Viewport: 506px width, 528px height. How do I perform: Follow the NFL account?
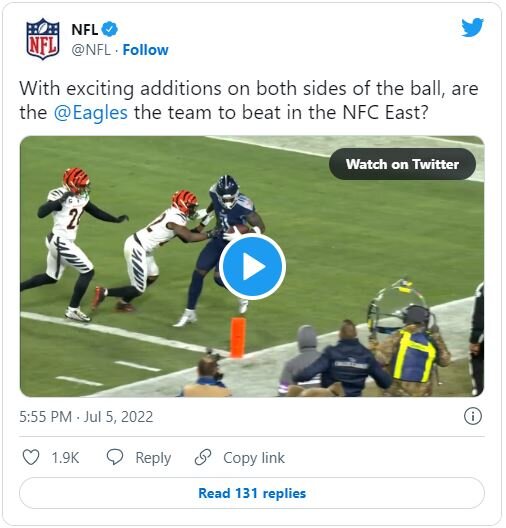click(145, 50)
